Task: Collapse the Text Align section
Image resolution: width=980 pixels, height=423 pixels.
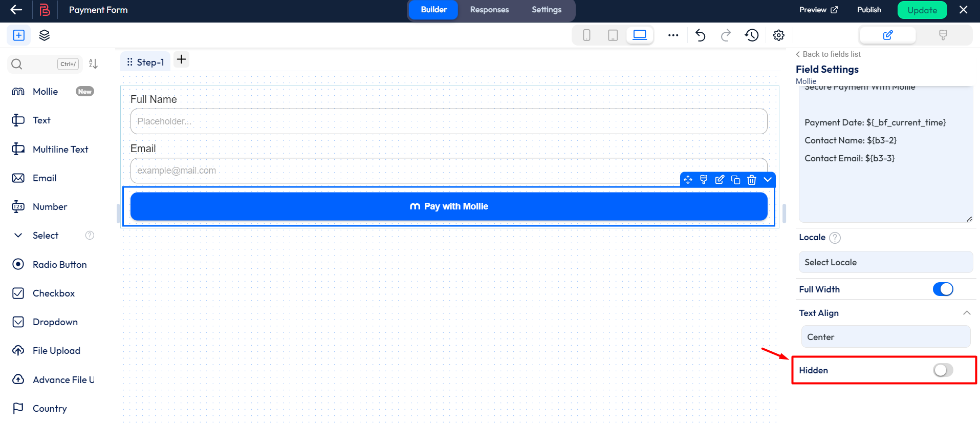Action: point(967,313)
